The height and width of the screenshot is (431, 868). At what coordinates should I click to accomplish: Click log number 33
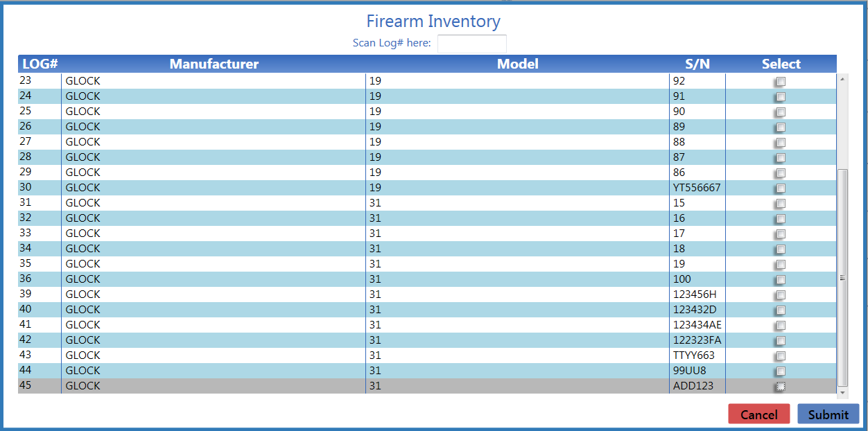[x=26, y=232]
